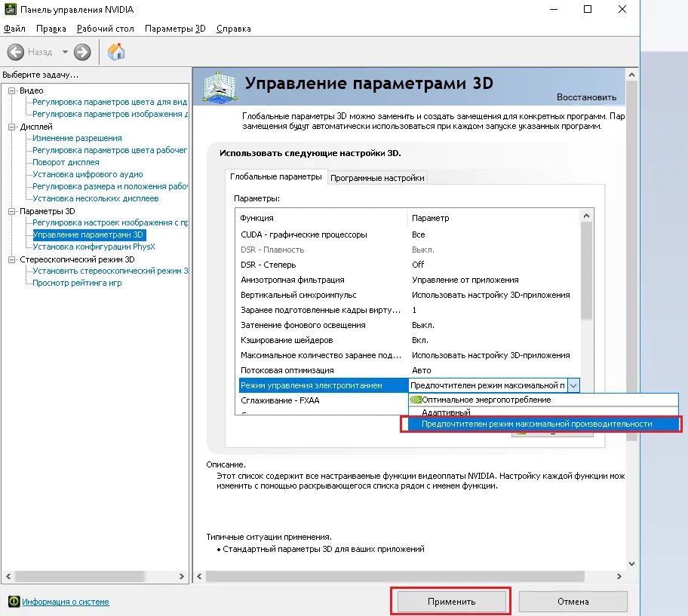This screenshot has height=616, width=688.
Task: Switch to Глобальные параметры tab
Action: (x=276, y=176)
